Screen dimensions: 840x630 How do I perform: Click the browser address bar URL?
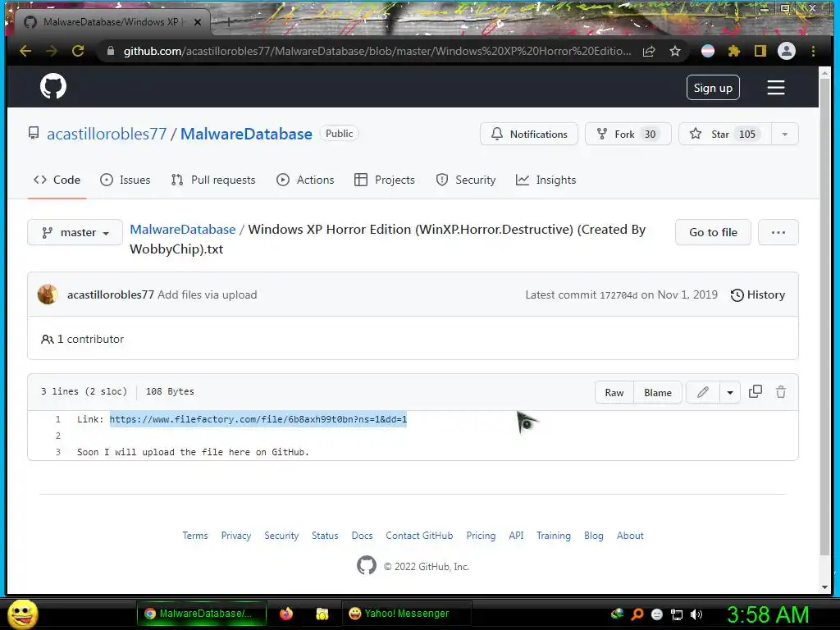click(x=377, y=52)
